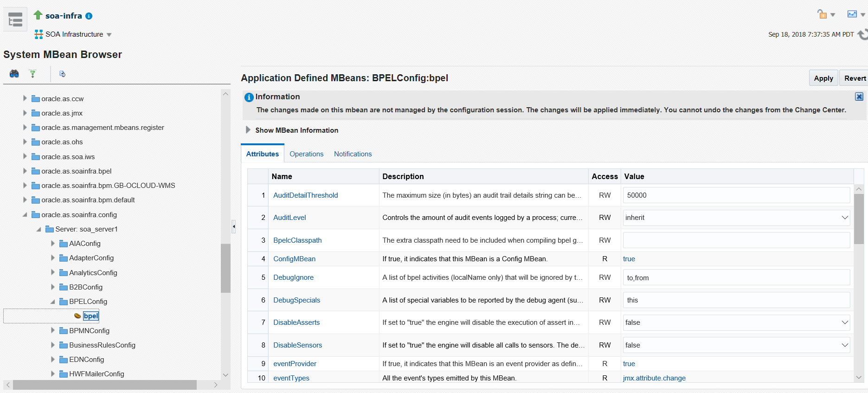The image size is (868, 393).
Task: Select AnalyticsConfig tree item
Action: [x=93, y=273]
